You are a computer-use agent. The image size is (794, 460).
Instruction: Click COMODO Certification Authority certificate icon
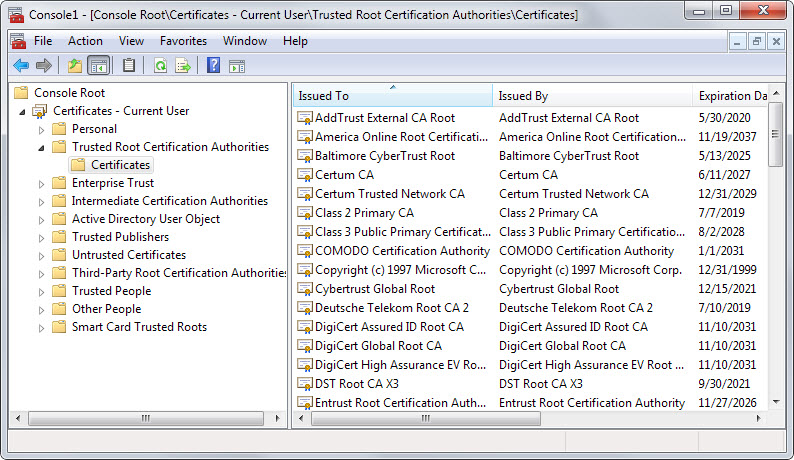[x=305, y=251]
